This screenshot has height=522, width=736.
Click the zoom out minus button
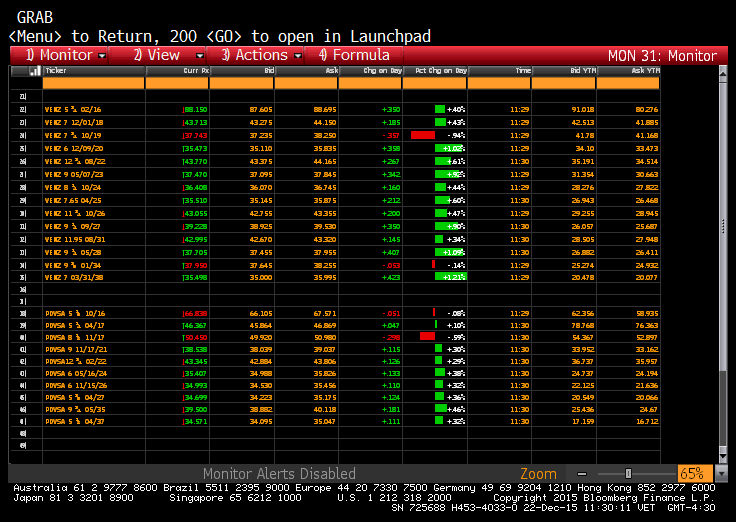[582, 474]
